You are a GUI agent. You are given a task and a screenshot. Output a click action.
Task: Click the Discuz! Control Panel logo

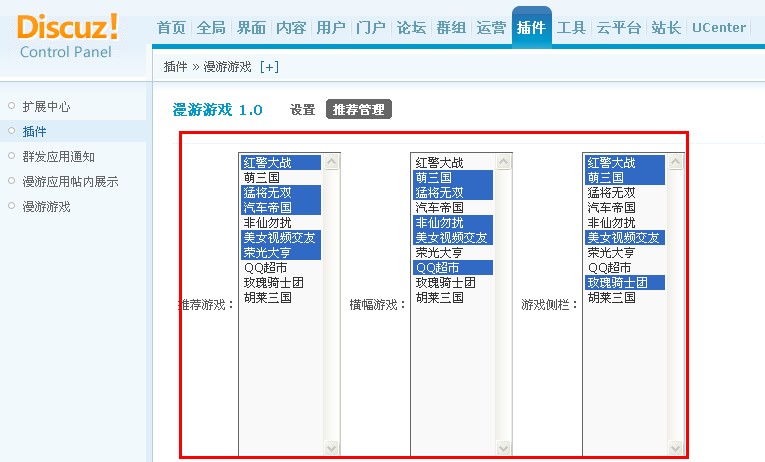click(68, 37)
